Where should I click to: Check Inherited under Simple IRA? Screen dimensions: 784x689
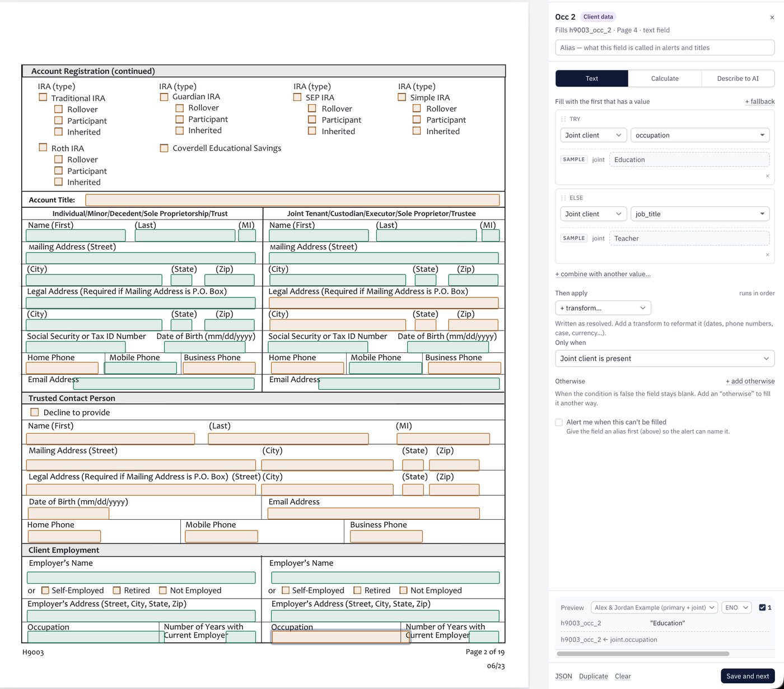pyautogui.click(x=417, y=131)
